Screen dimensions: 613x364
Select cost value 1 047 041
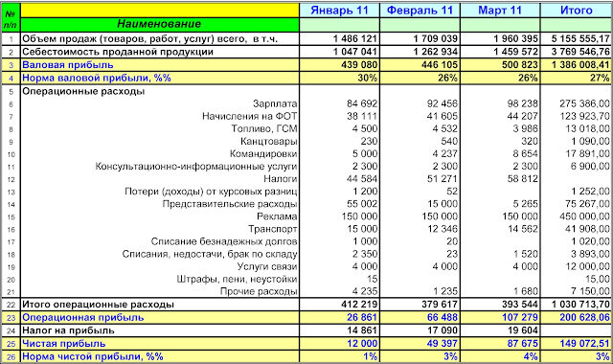[x=355, y=52]
